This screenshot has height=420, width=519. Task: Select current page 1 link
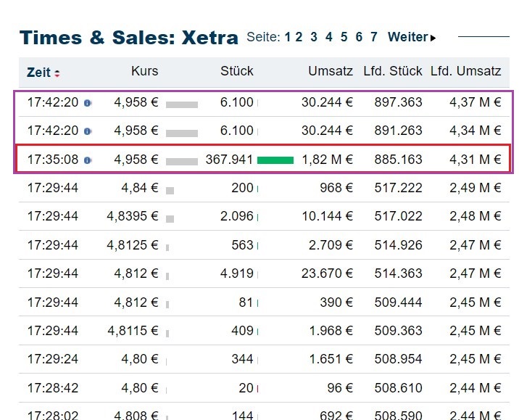(287, 37)
